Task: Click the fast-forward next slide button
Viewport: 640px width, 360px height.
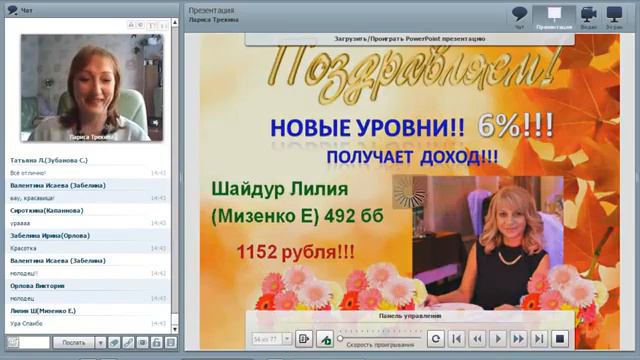Action: (x=518, y=339)
